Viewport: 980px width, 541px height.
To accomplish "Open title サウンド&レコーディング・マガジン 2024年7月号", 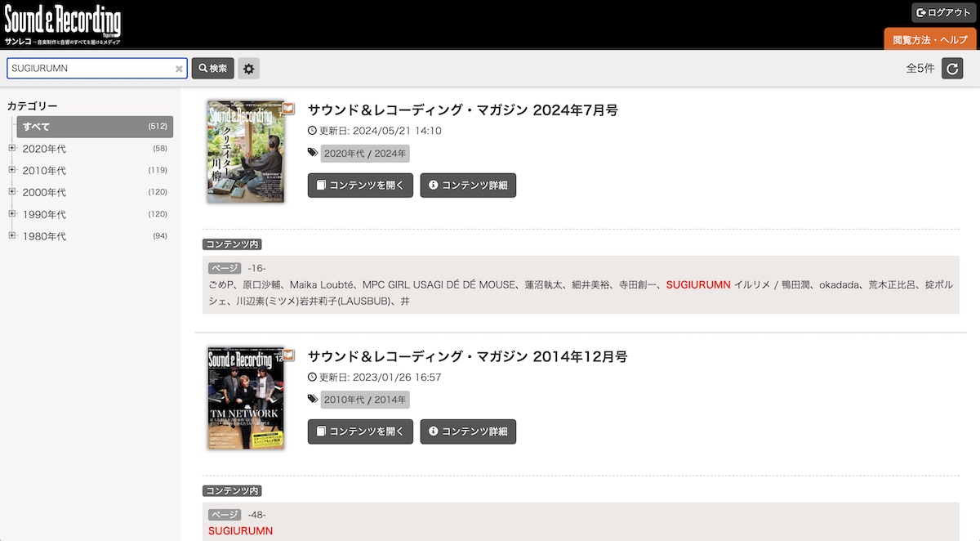I will 463,110.
